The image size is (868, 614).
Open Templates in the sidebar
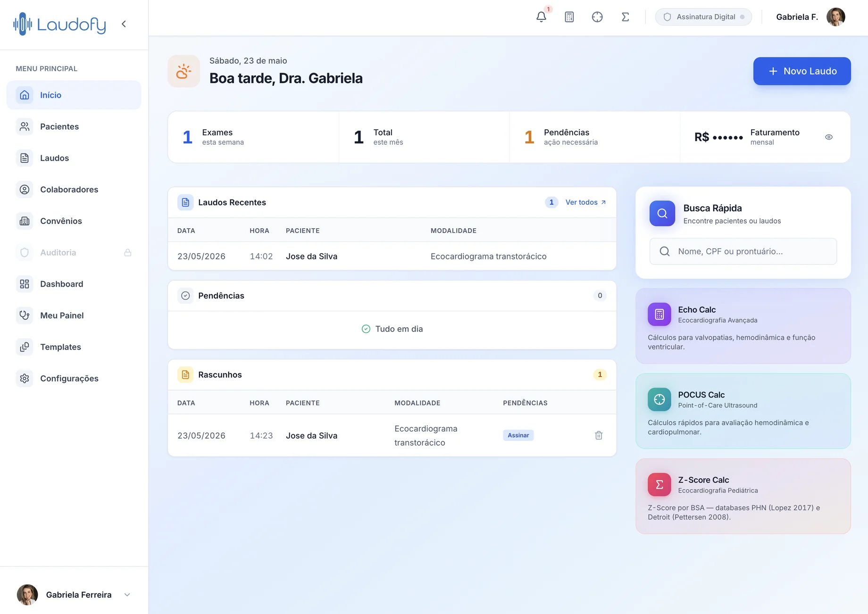click(x=74, y=347)
